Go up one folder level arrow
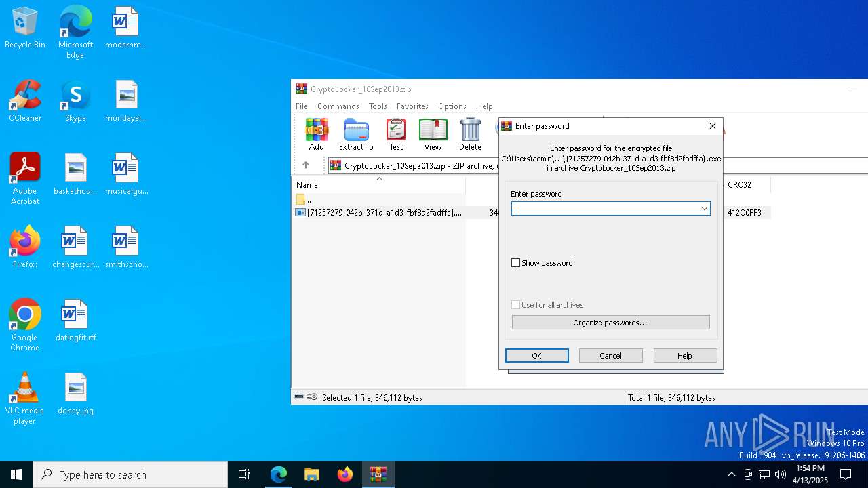868x488 pixels. [306, 165]
